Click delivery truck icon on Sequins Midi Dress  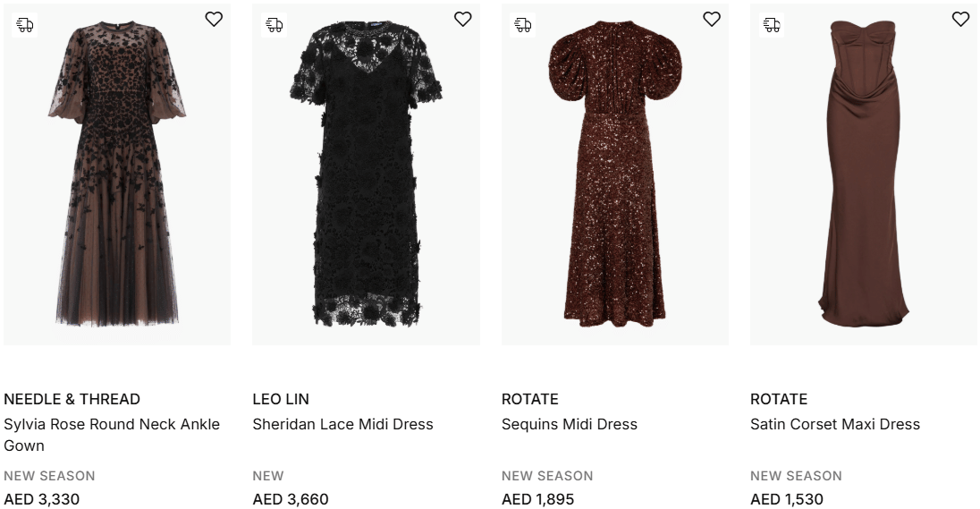point(523,25)
